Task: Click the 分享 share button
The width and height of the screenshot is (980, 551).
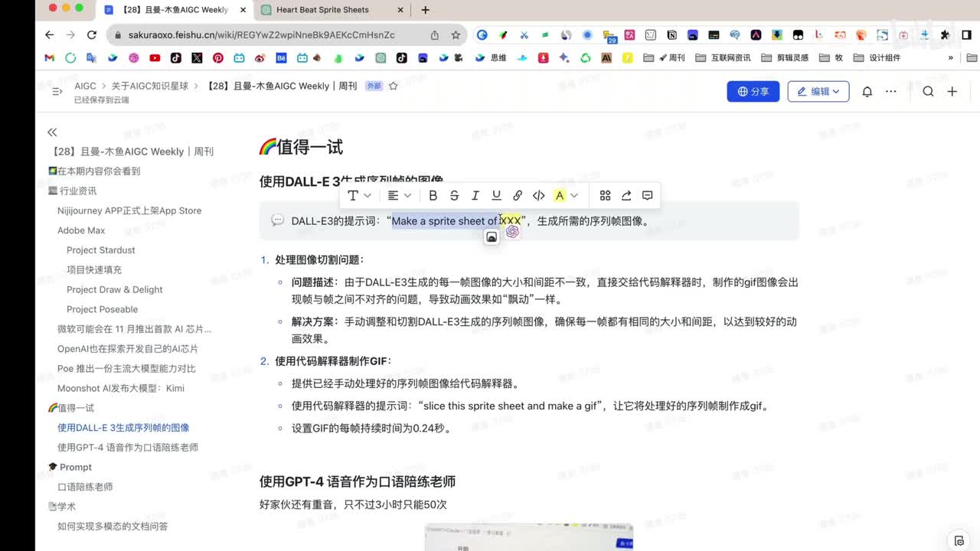Action: click(753, 92)
